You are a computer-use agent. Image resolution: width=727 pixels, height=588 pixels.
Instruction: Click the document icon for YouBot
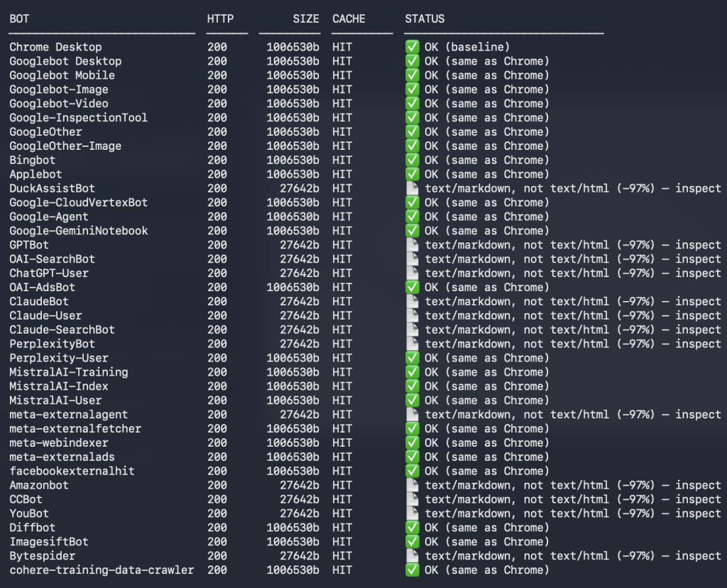412,513
